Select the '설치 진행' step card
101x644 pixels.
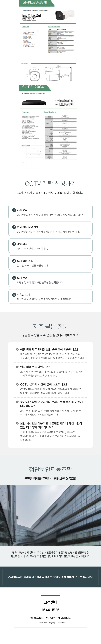50,280
